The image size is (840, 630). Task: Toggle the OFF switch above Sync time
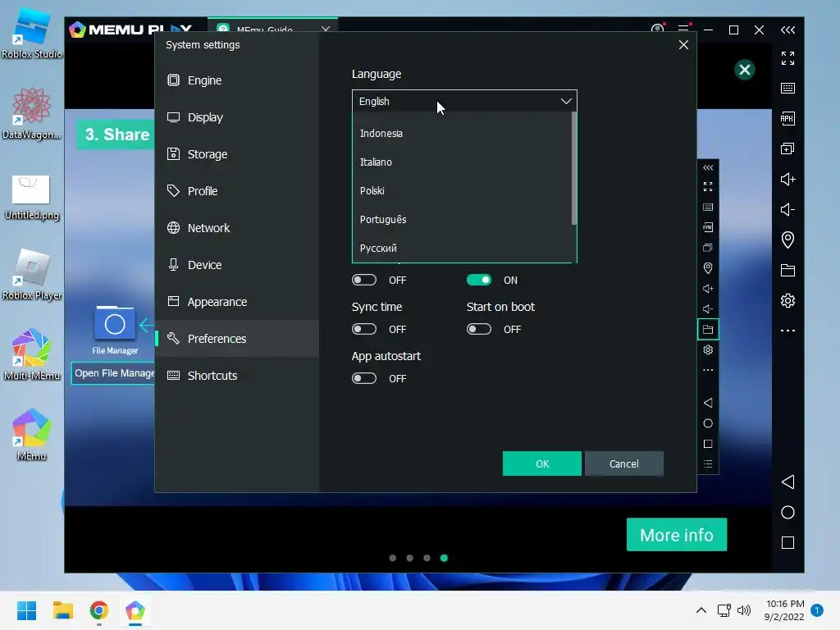[364, 281]
